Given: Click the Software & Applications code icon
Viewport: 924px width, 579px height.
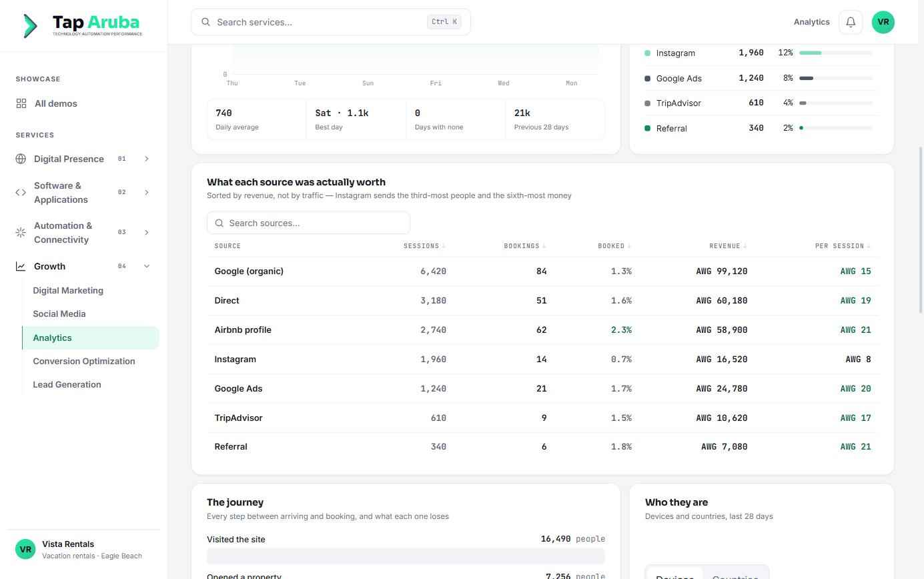Looking at the screenshot, I should pyautogui.click(x=21, y=192).
